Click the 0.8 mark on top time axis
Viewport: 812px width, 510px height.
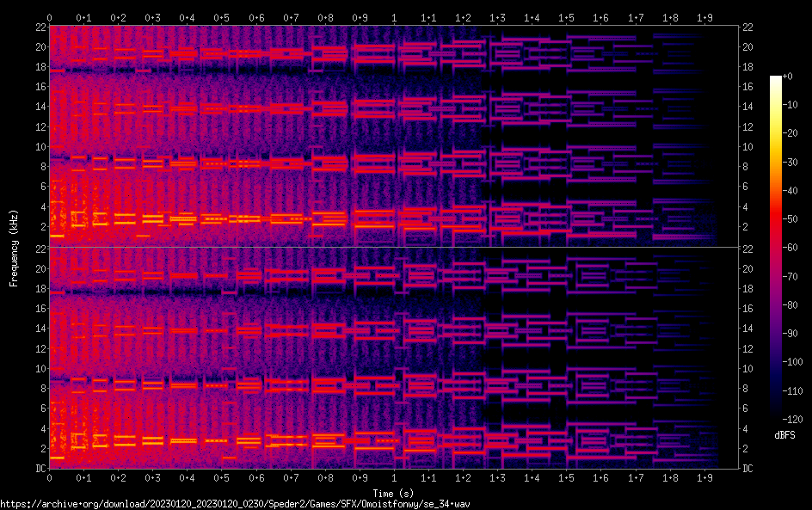click(x=325, y=17)
